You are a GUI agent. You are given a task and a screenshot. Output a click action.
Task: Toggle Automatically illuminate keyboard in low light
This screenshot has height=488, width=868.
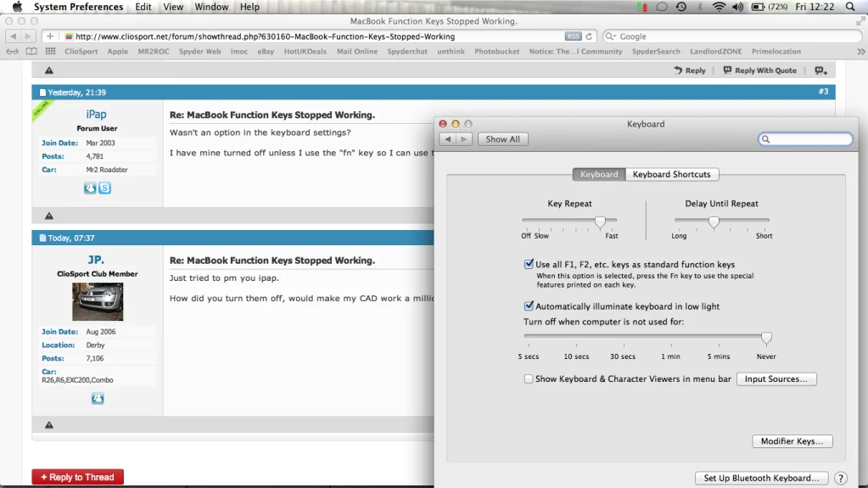click(529, 306)
